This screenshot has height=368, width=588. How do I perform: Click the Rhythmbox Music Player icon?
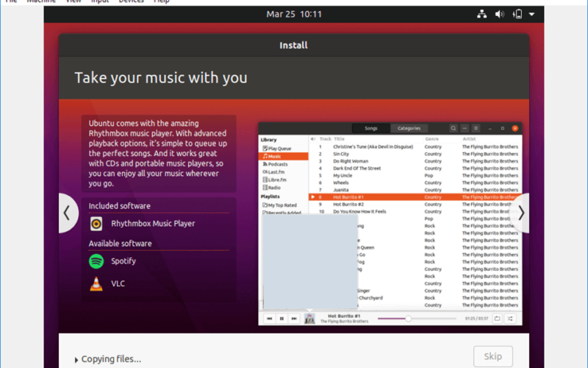tap(96, 224)
